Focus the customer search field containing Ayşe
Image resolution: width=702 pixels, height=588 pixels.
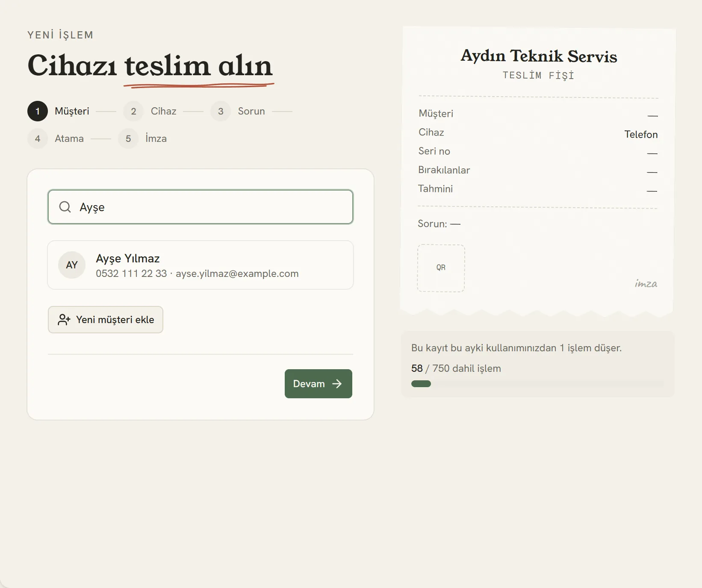click(x=201, y=207)
